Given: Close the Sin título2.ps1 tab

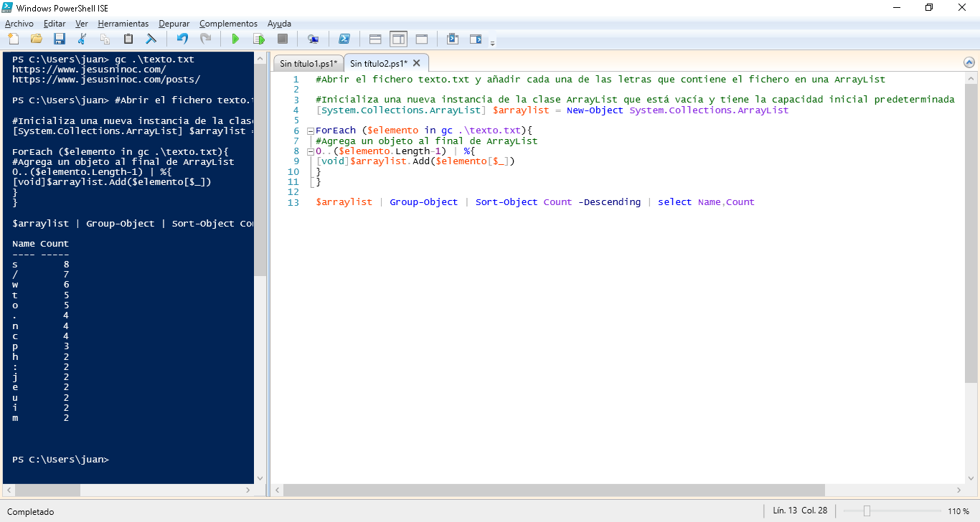Looking at the screenshot, I should coord(416,63).
